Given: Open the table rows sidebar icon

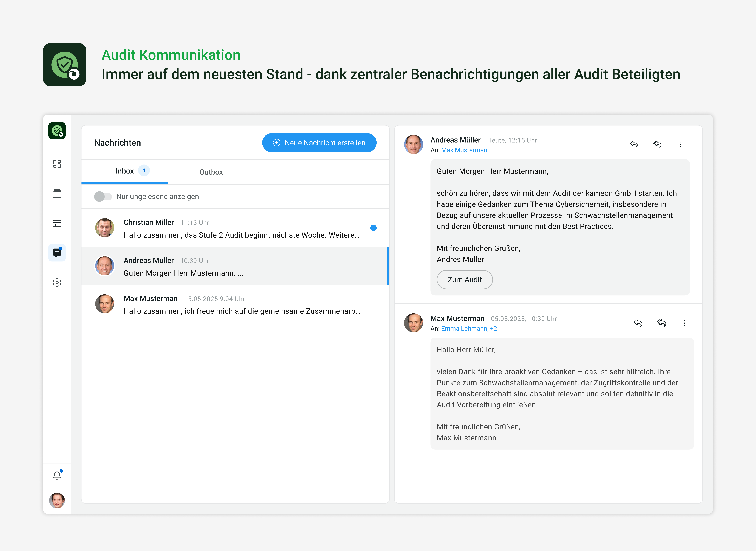Looking at the screenshot, I should click(57, 223).
